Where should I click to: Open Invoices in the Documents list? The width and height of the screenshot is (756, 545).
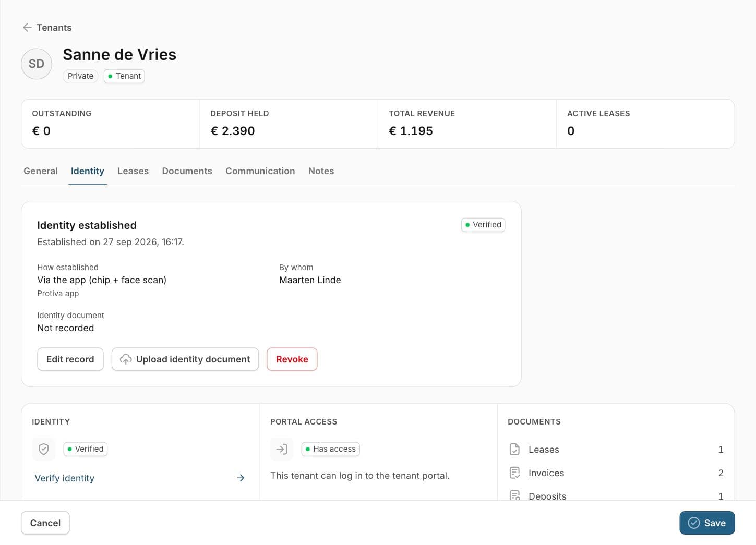tap(616, 473)
